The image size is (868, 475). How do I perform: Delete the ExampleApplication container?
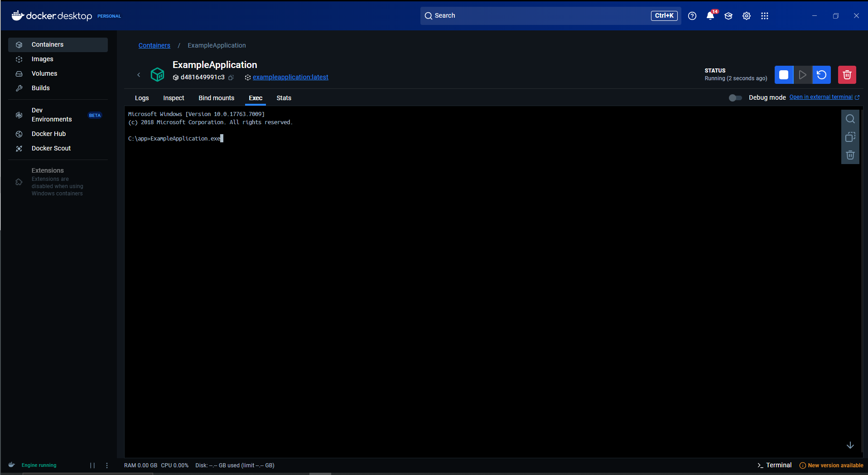(x=847, y=75)
